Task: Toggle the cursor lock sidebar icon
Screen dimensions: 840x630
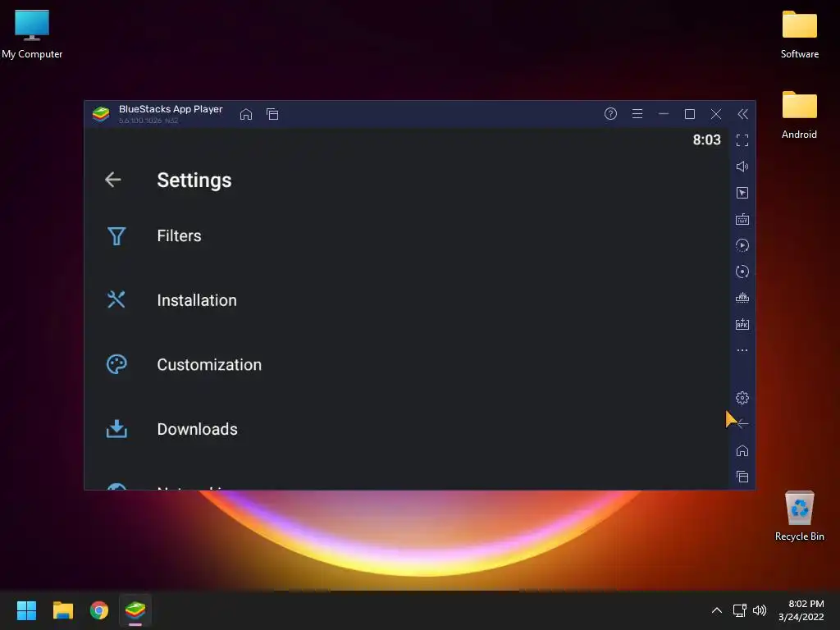Action: (x=742, y=193)
